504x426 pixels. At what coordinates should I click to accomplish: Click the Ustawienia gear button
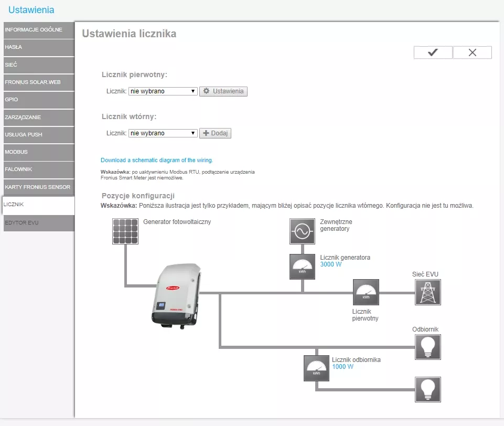tap(223, 91)
